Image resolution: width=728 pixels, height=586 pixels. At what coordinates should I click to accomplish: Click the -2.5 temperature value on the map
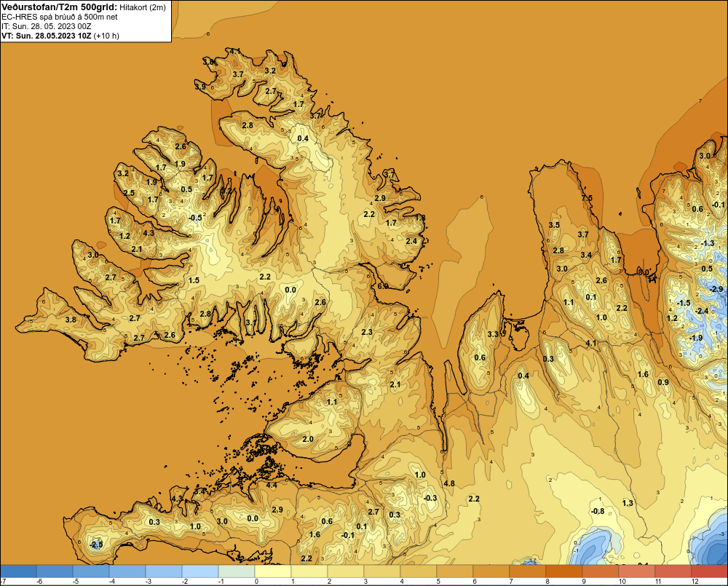pos(96,545)
